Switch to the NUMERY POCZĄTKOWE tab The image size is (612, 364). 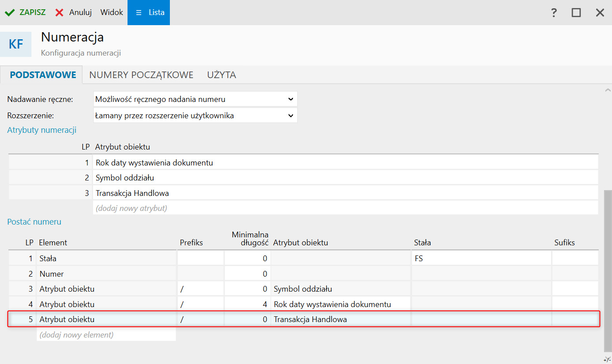point(141,75)
